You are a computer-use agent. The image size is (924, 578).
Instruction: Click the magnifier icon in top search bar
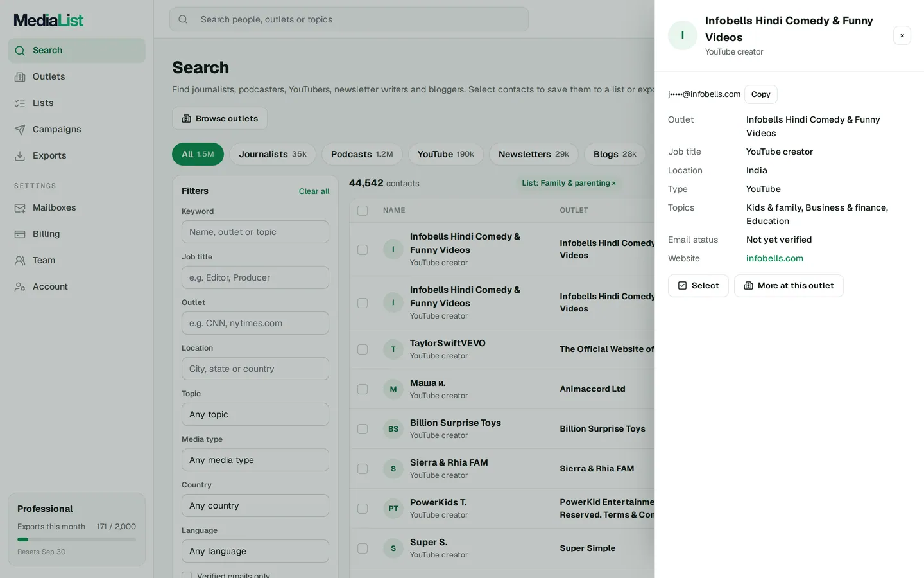pos(183,19)
